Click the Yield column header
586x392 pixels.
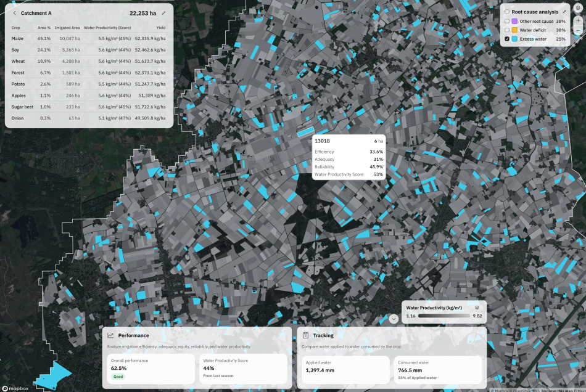pos(161,28)
